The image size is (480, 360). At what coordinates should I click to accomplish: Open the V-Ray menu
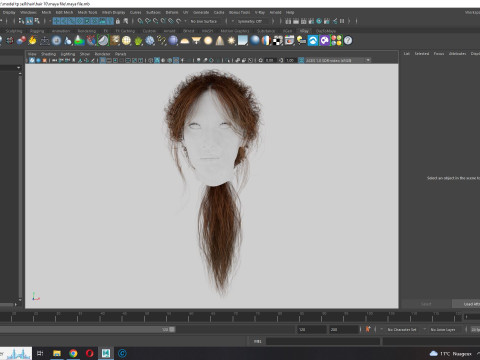pos(260,12)
